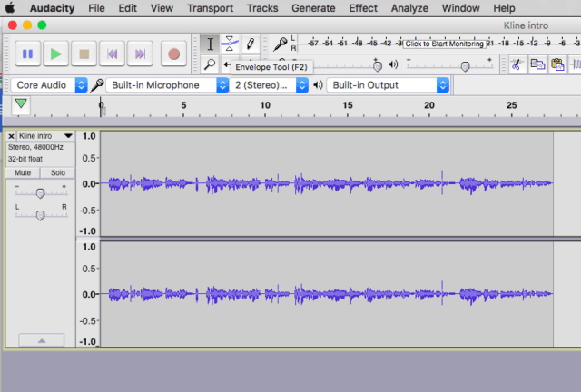Screen dimensions: 581x392
Task: Adjust the playback volume slider knob
Action: (465, 66)
